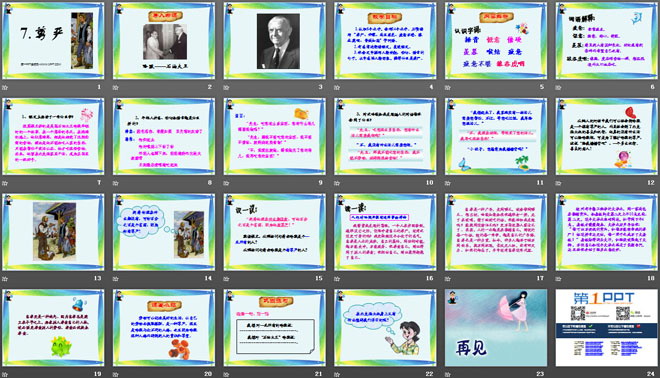Click the animation star icon under slide 12
660x378 pixels.
point(558,183)
